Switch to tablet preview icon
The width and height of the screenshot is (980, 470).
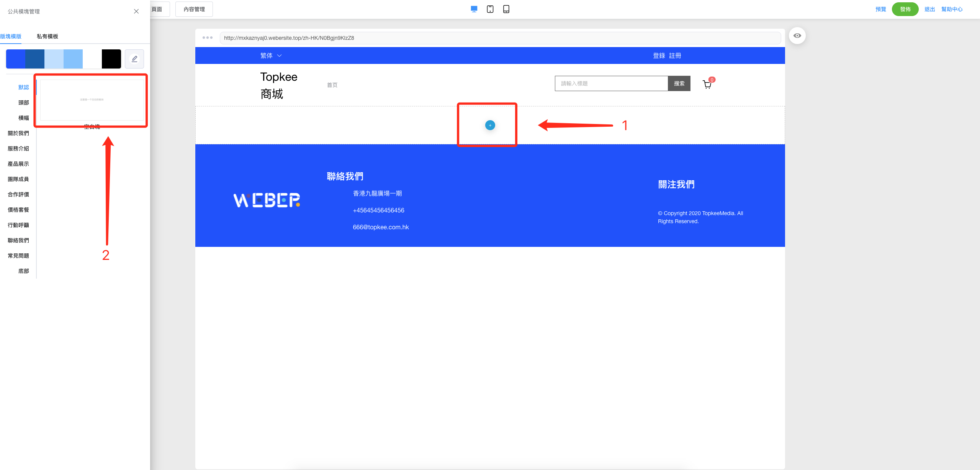click(490, 9)
